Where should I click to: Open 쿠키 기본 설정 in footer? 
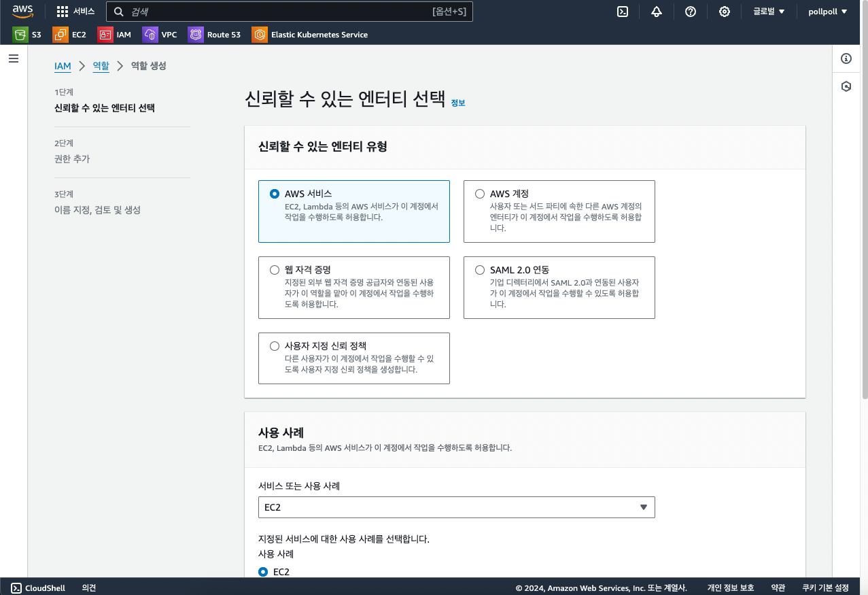[825, 588]
